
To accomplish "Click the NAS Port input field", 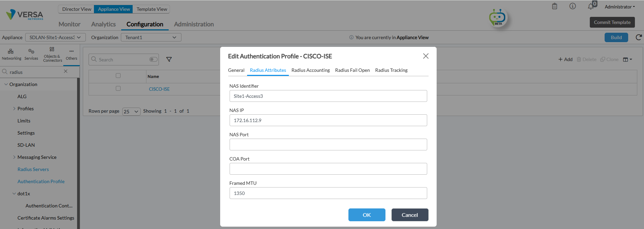I will (x=328, y=145).
